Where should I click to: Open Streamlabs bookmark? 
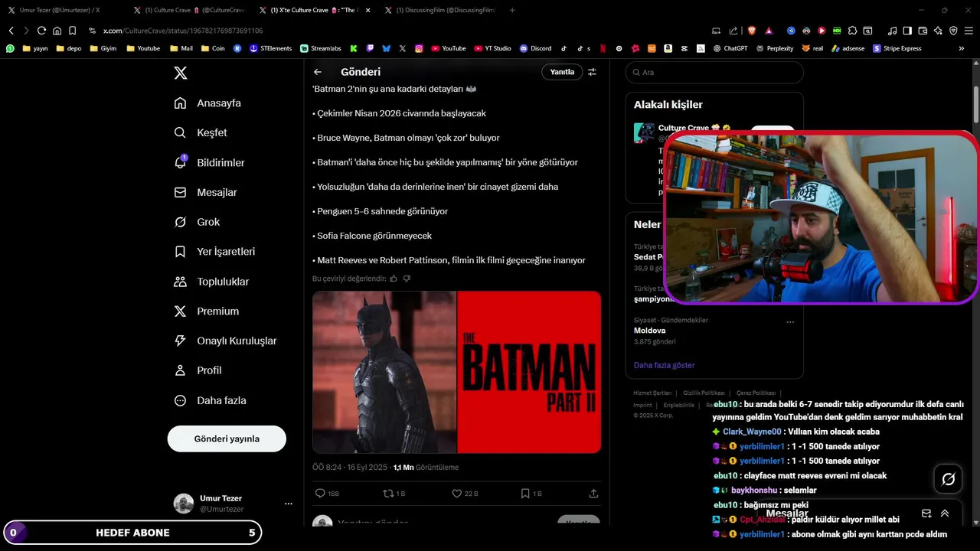coord(321,48)
